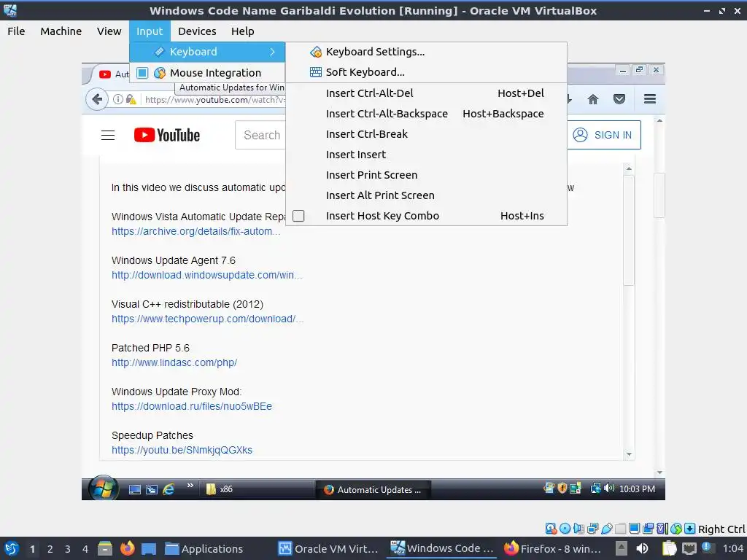Open the Machine menu
The height and width of the screenshot is (560, 747).
pyautogui.click(x=61, y=31)
